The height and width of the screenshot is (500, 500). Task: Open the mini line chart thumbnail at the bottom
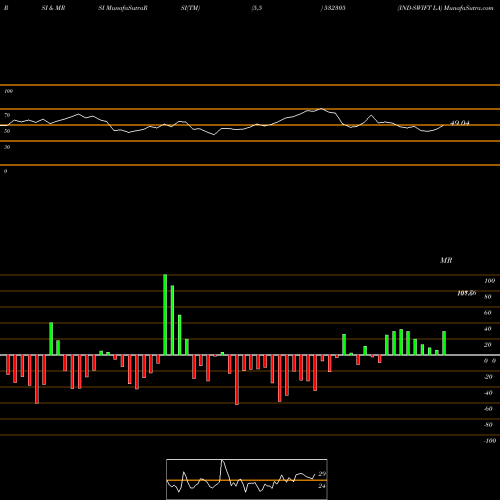[247, 479]
